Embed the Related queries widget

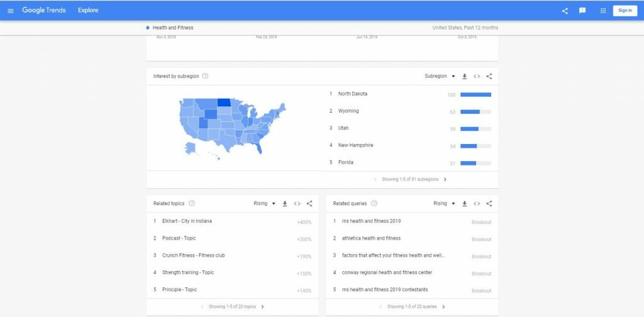click(477, 203)
